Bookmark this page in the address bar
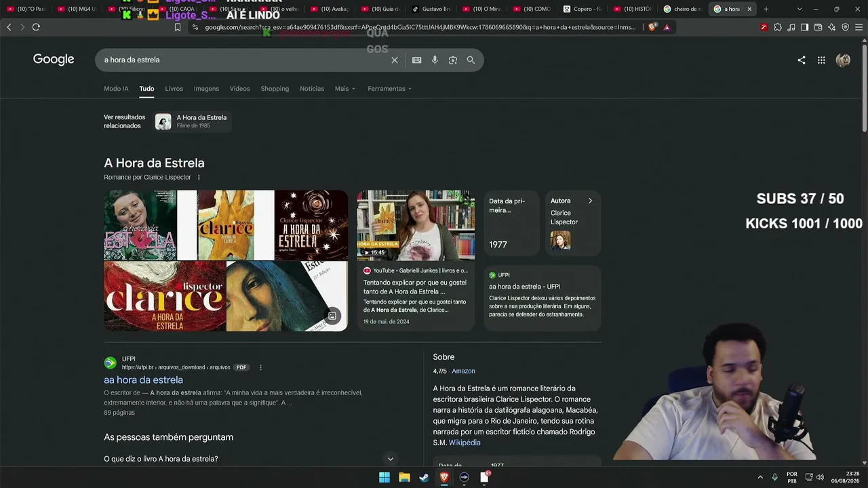 click(x=178, y=27)
